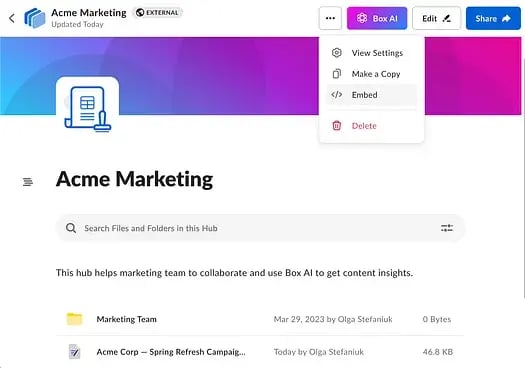
Task: Open search filter sliders icon
Action: (x=447, y=228)
